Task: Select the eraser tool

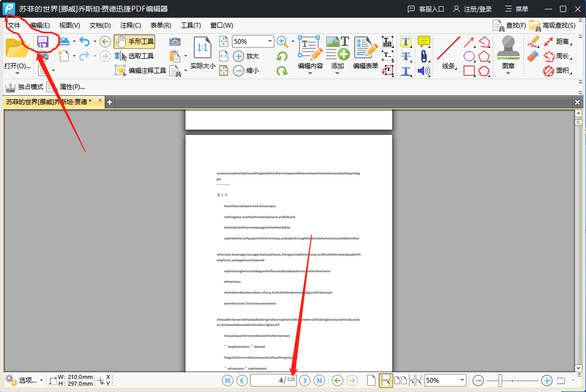Action: point(533,56)
